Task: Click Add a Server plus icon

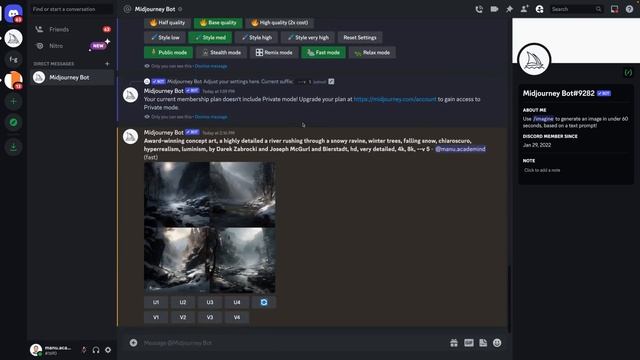Action: click(x=13, y=101)
